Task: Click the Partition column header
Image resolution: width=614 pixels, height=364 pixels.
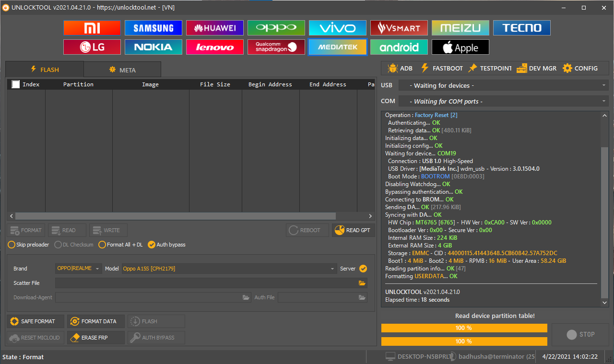Action: (x=78, y=84)
